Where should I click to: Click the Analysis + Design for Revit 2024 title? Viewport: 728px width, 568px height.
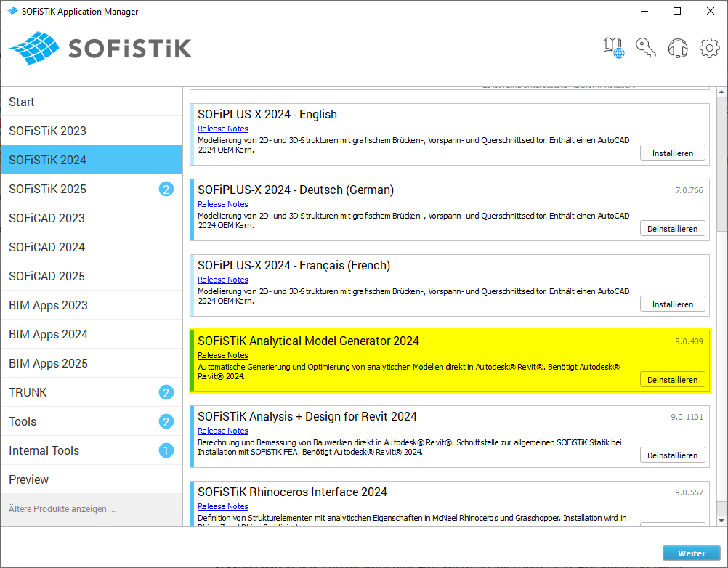tap(307, 417)
